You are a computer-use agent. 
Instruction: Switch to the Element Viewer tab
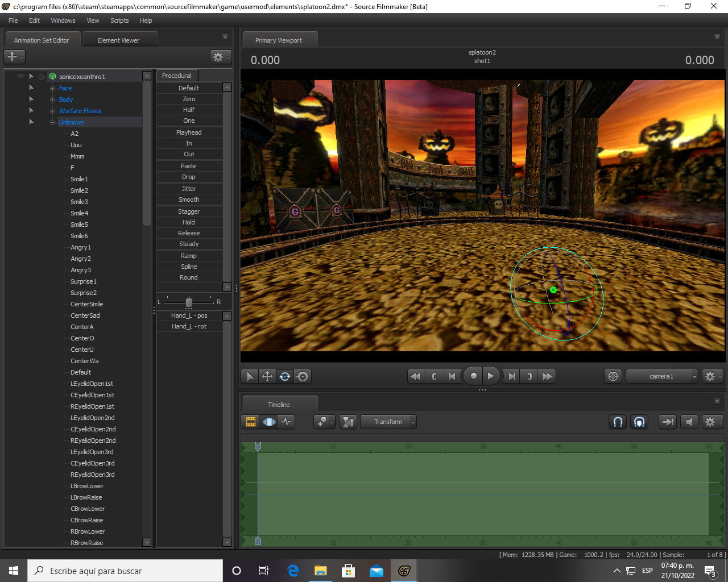[x=118, y=40]
